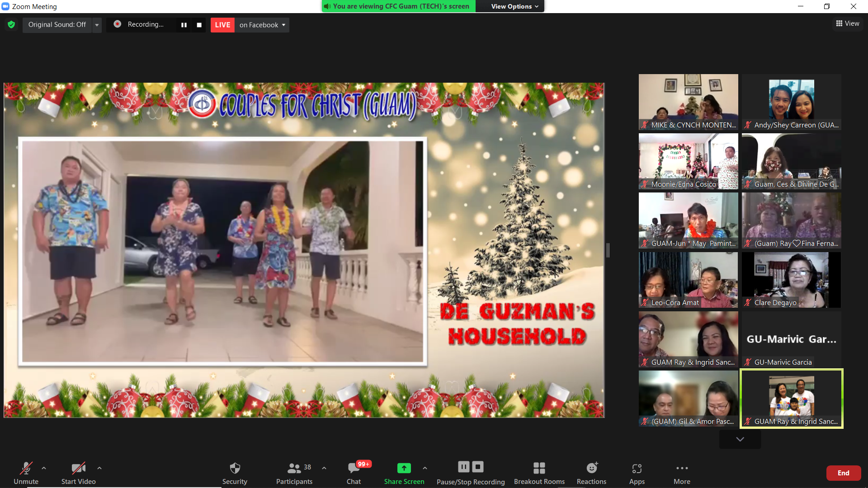Click the red LIVE indicator
Image resolution: width=868 pixels, height=488 pixels.
click(222, 25)
